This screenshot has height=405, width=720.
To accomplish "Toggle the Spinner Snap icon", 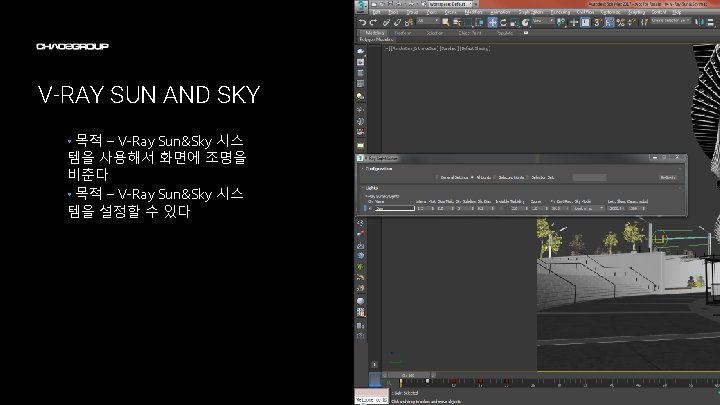I will [x=632, y=22].
